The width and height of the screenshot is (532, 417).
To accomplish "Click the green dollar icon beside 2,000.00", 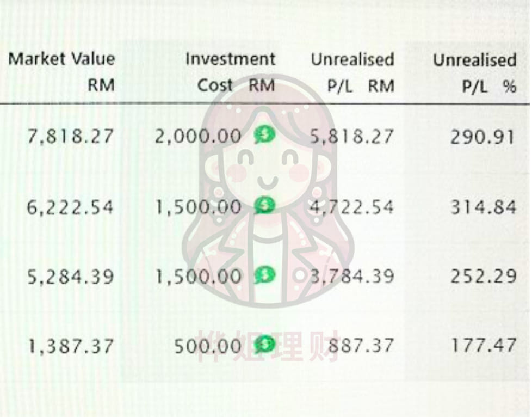I will pyautogui.click(x=264, y=136).
